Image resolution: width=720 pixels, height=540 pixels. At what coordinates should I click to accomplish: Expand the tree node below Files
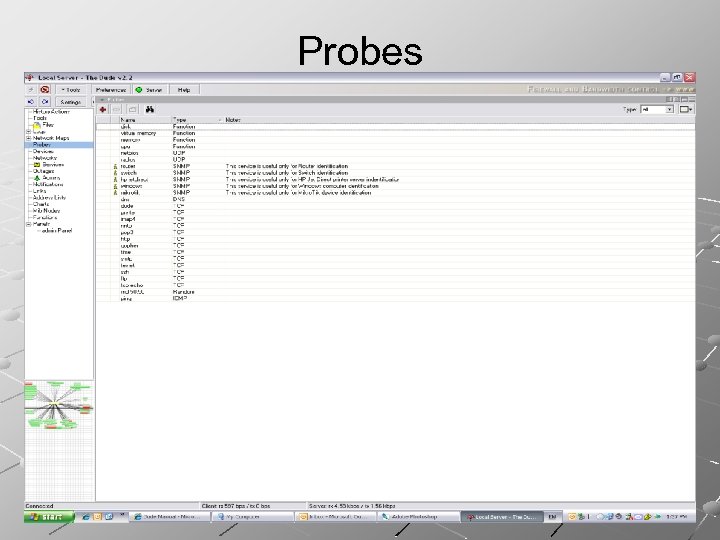(x=28, y=132)
